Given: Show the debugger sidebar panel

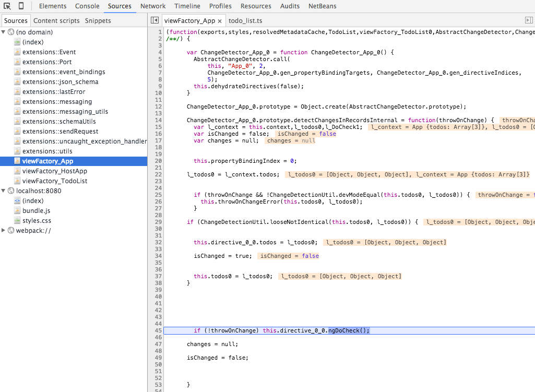Looking at the screenshot, I should pos(530,20).
